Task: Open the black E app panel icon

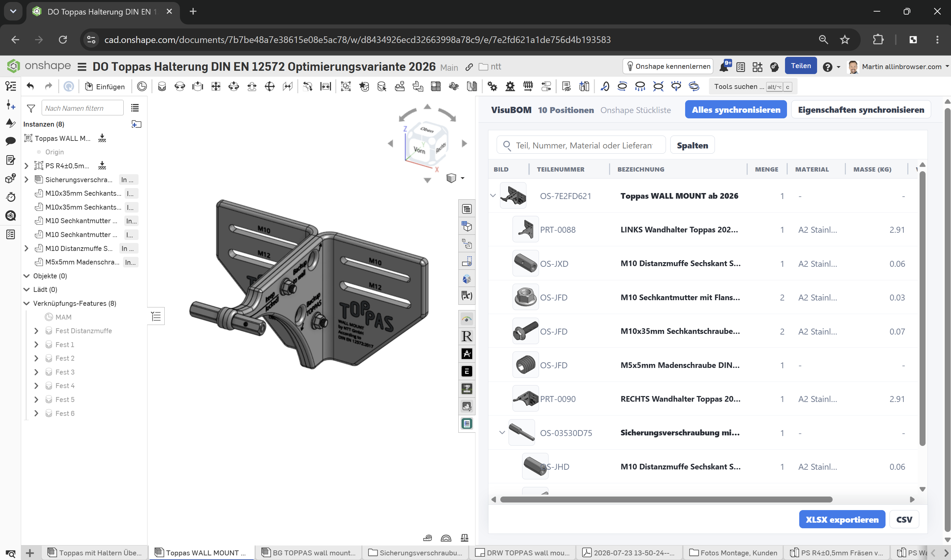Action: coord(467,371)
